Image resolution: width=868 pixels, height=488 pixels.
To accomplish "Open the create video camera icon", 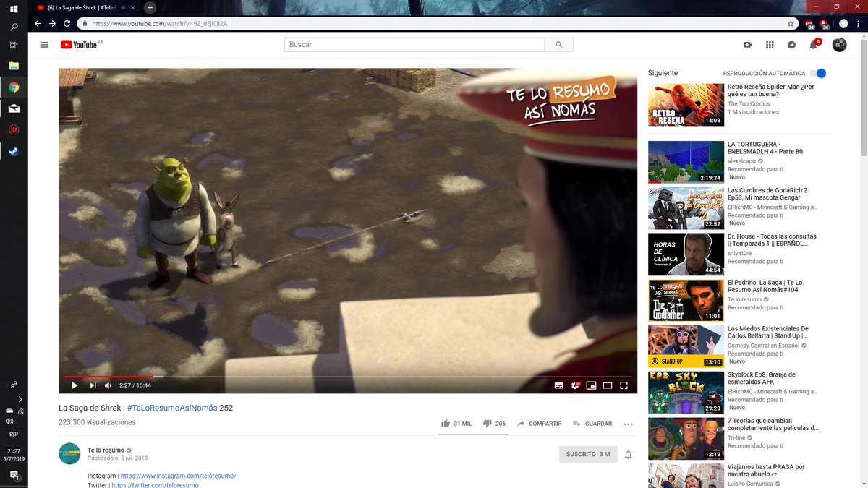I will pos(748,45).
